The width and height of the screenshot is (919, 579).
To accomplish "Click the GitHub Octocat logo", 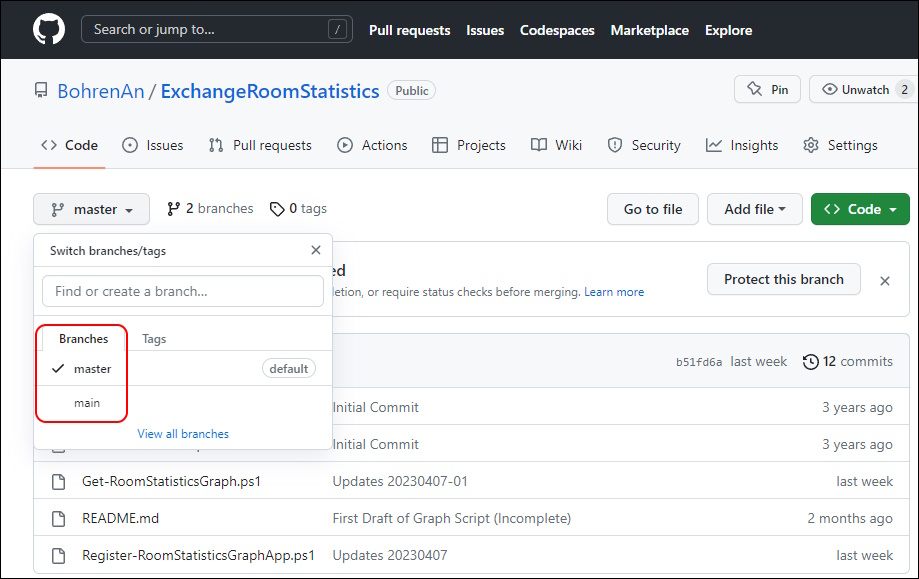I will [x=48, y=29].
